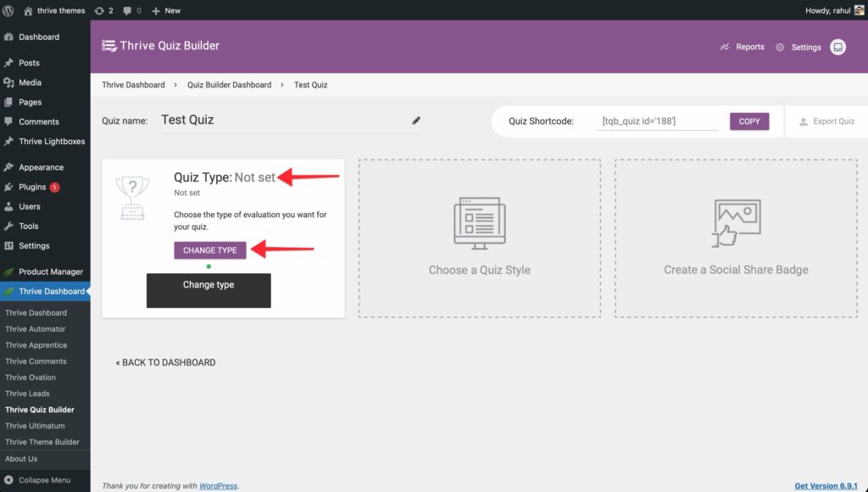This screenshot has height=492, width=868.
Task: Go to Quiz Builder Dashboard breadcrumb
Action: coord(229,85)
